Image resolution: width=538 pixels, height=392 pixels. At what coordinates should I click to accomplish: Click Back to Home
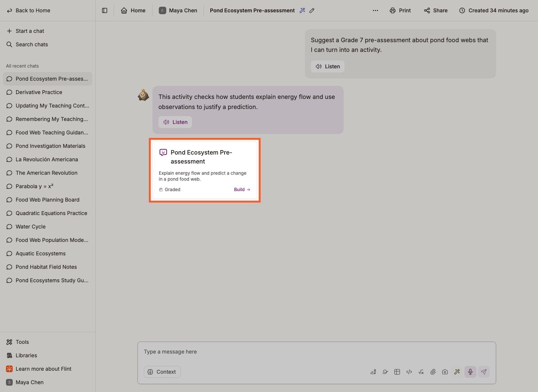28,10
